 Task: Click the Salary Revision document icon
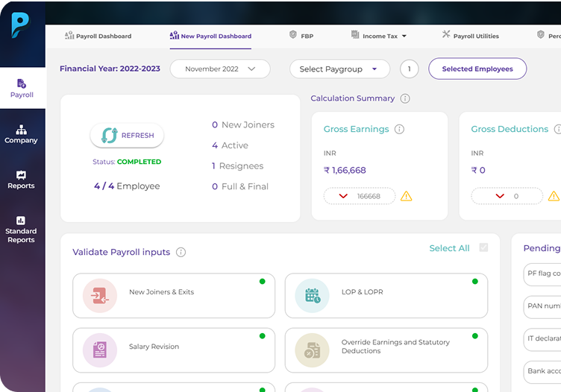pyautogui.click(x=100, y=350)
